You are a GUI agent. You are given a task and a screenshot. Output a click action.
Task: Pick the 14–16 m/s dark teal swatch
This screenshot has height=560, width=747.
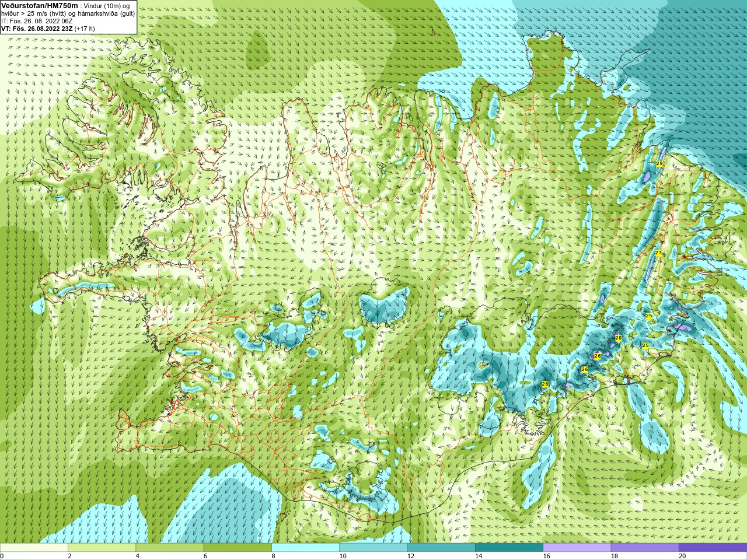[x=509, y=548]
